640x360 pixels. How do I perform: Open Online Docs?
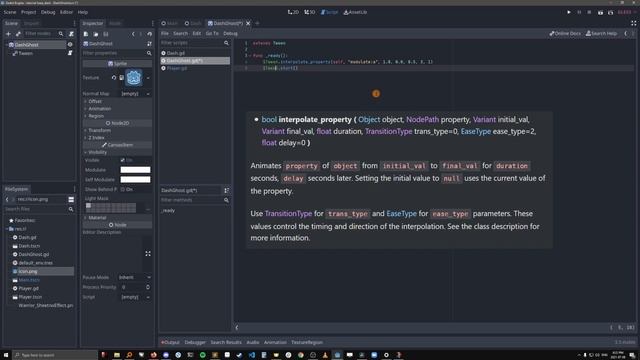click(565, 33)
